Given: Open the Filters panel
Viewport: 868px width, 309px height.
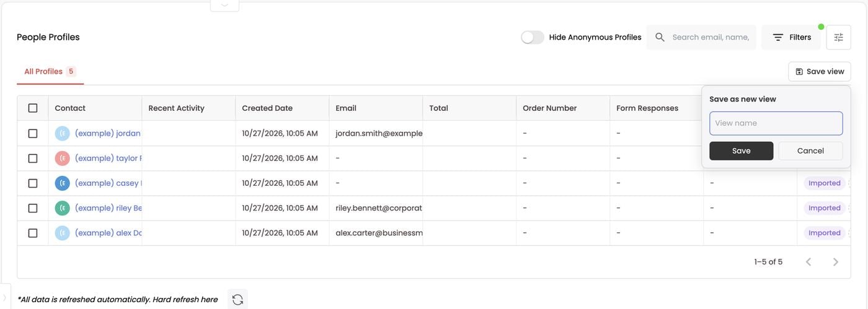Looking at the screenshot, I should coord(791,37).
